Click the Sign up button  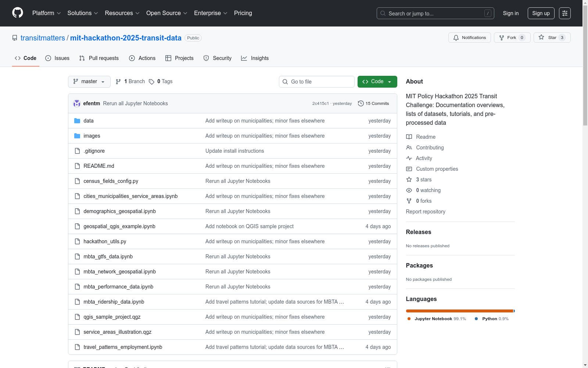[x=541, y=13]
